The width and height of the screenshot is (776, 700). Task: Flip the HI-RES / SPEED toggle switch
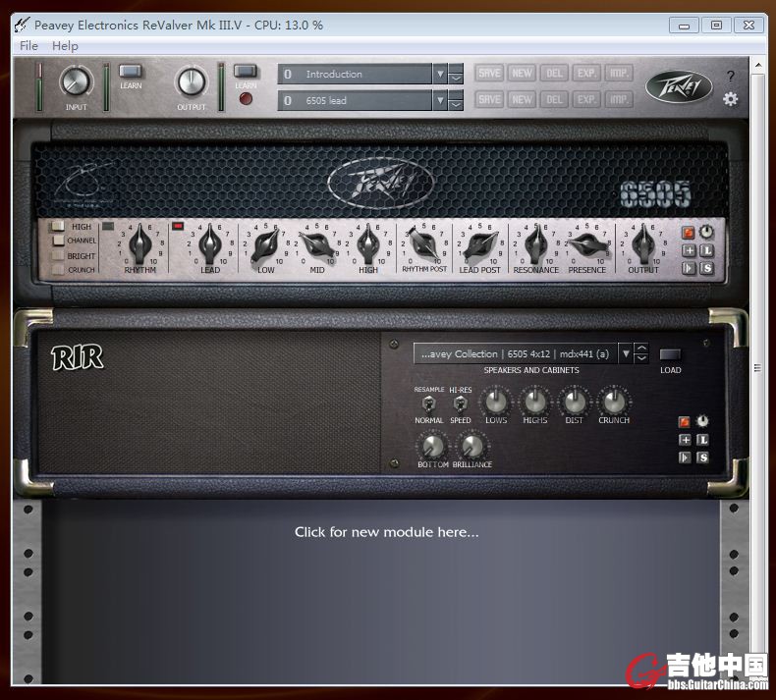click(x=460, y=404)
